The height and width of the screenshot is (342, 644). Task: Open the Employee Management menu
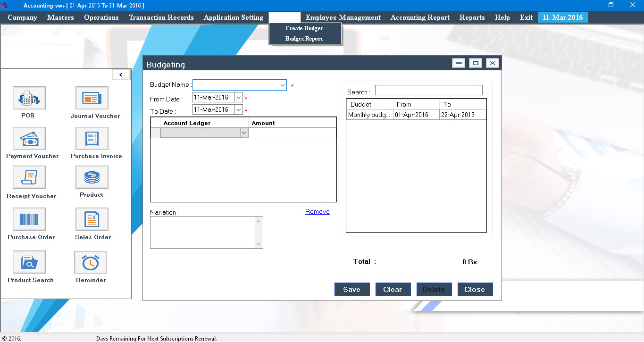[343, 17]
